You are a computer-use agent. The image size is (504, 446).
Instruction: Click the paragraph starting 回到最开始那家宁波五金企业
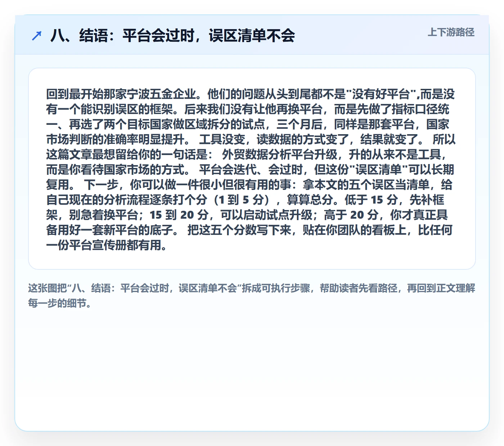coord(251,169)
